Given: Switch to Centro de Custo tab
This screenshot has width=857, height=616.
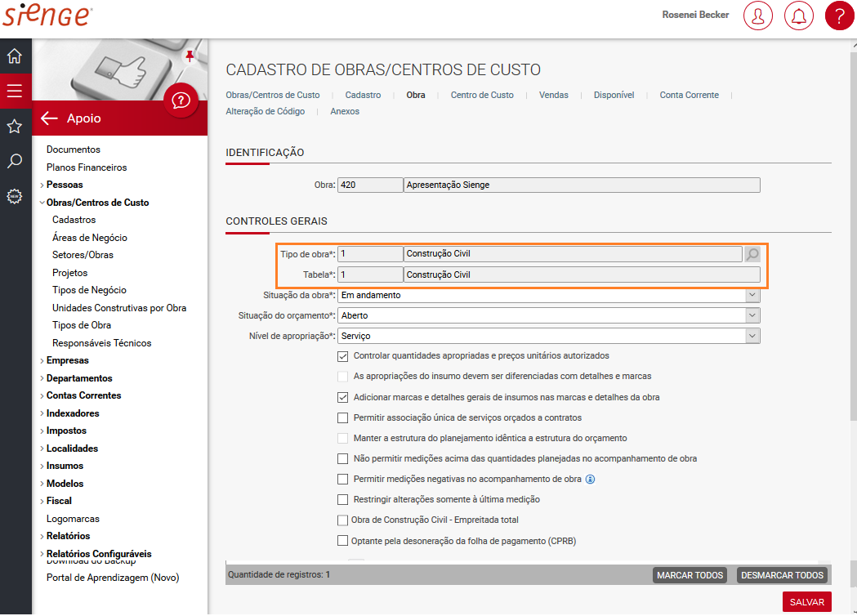Looking at the screenshot, I should 482,95.
